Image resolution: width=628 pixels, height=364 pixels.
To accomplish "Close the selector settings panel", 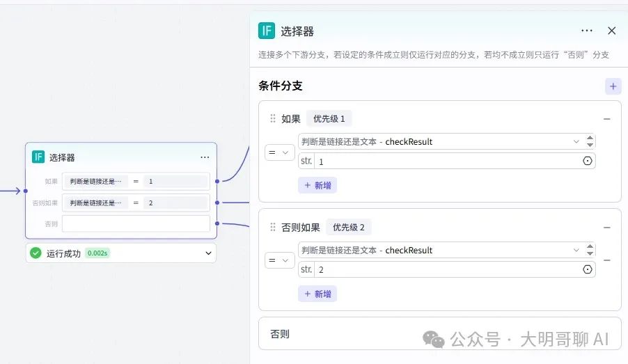I will coord(611,31).
